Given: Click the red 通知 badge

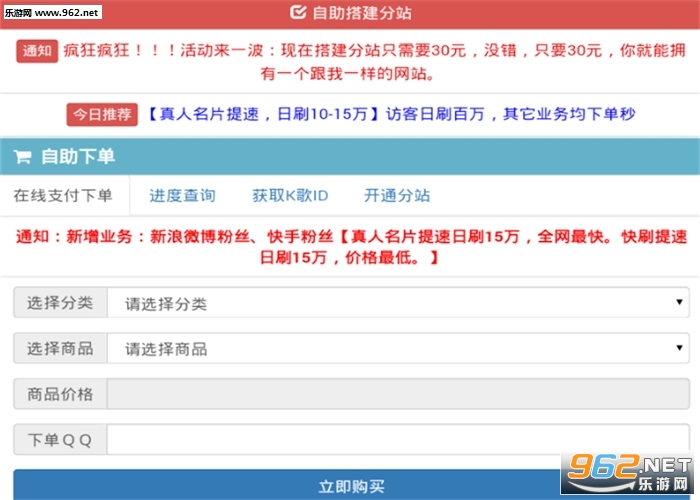Looking at the screenshot, I should (x=37, y=51).
